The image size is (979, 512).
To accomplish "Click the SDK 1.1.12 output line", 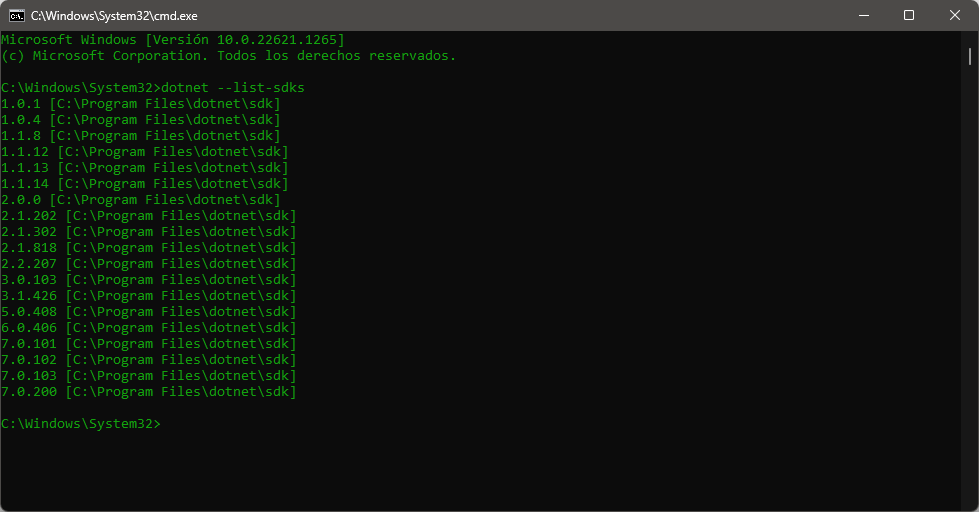I will pyautogui.click(x=145, y=152).
